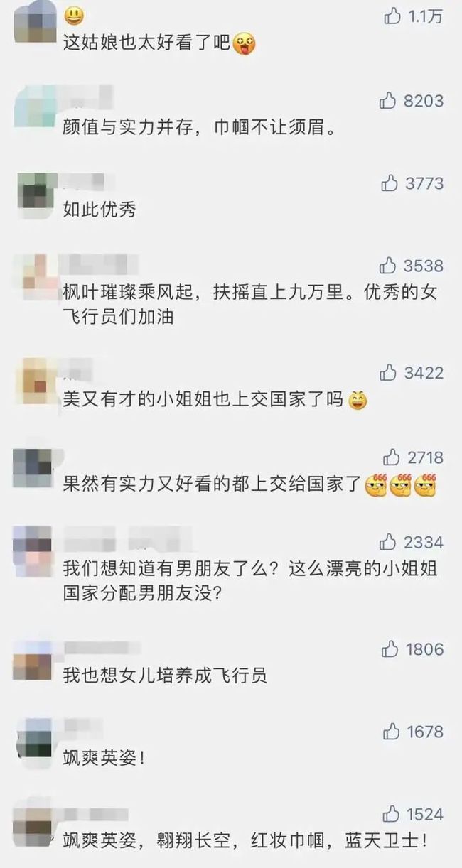Like the 如此优秀 comment

tap(390, 183)
